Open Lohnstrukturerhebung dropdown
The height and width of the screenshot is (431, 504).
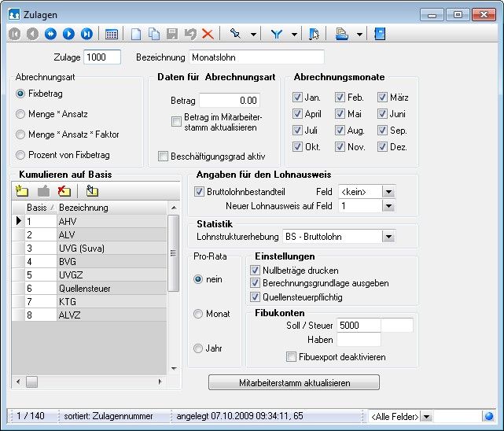tap(388, 237)
